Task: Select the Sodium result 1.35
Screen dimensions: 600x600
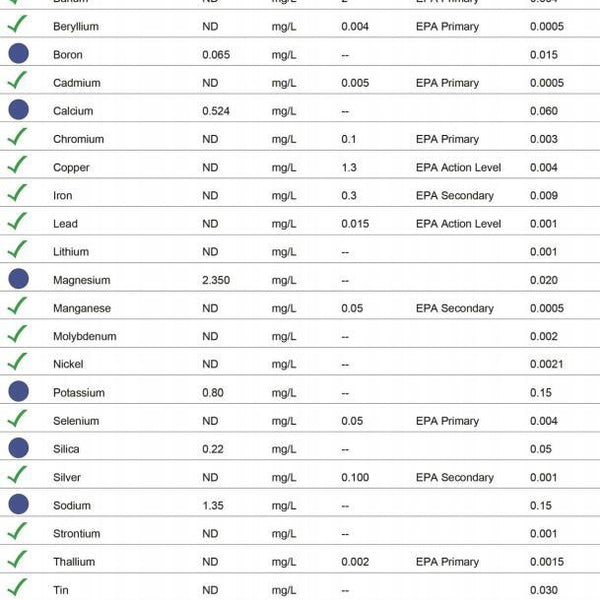Action: coord(212,506)
